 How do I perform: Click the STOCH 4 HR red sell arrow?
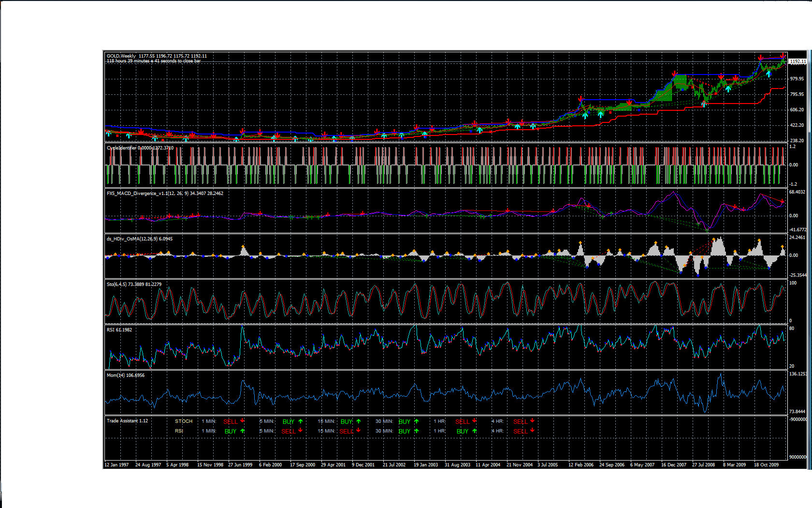[x=533, y=420]
